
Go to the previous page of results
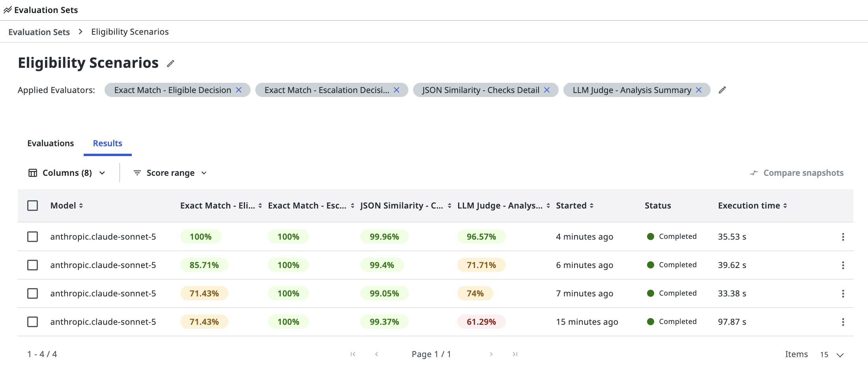pos(377,354)
